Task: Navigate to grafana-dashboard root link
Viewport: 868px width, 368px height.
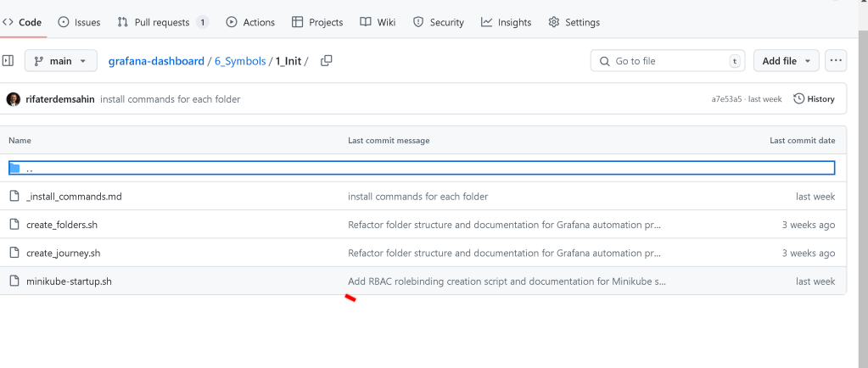Action: (156, 61)
